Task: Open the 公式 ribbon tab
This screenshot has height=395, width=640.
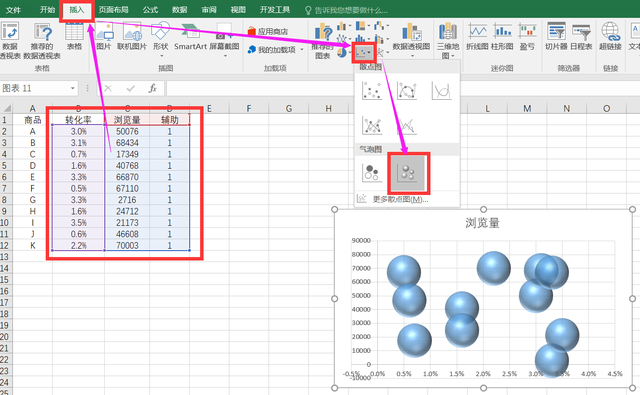Action: [x=150, y=9]
